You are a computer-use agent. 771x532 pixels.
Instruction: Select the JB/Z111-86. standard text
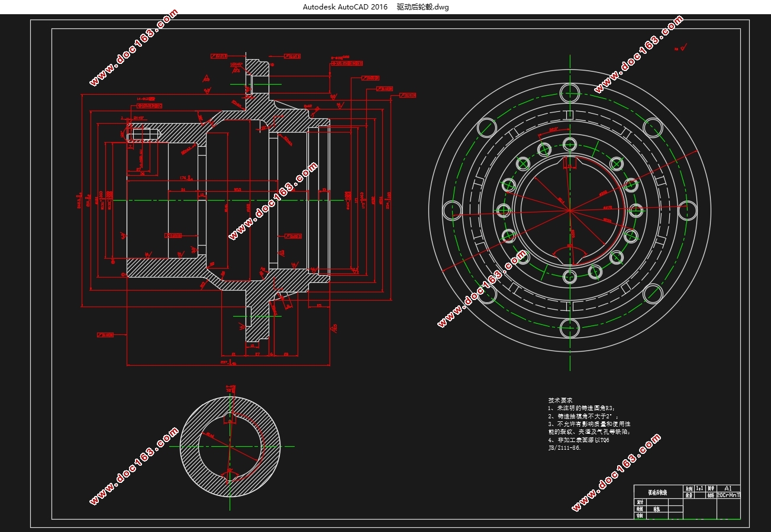pyautogui.click(x=565, y=448)
